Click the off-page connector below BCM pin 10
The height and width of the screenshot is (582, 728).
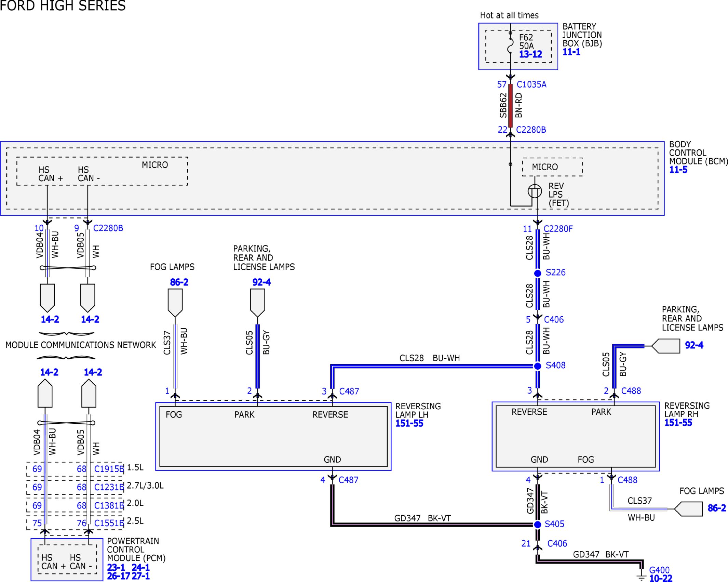(47, 298)
